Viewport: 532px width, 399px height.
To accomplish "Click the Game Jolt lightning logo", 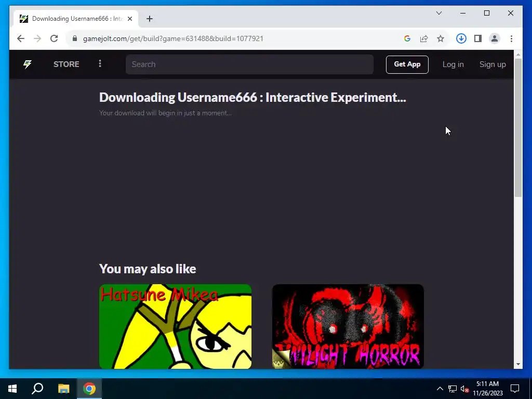I will [x=27, y=64].
